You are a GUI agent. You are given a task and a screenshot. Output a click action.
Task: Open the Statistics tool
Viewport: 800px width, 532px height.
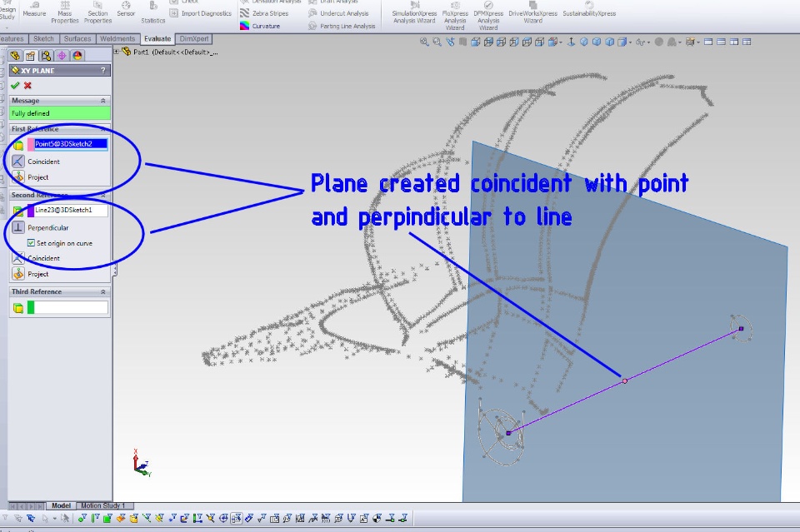(x=153, y=12)
